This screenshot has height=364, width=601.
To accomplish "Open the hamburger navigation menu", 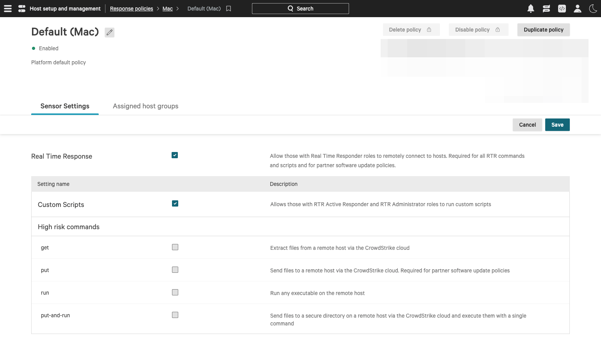I will click(x=8, y=9).
